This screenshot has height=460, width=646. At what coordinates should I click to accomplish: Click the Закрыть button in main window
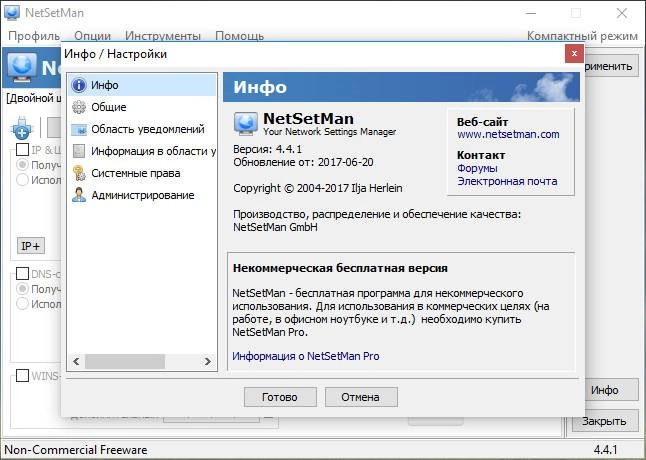[605, 421]
